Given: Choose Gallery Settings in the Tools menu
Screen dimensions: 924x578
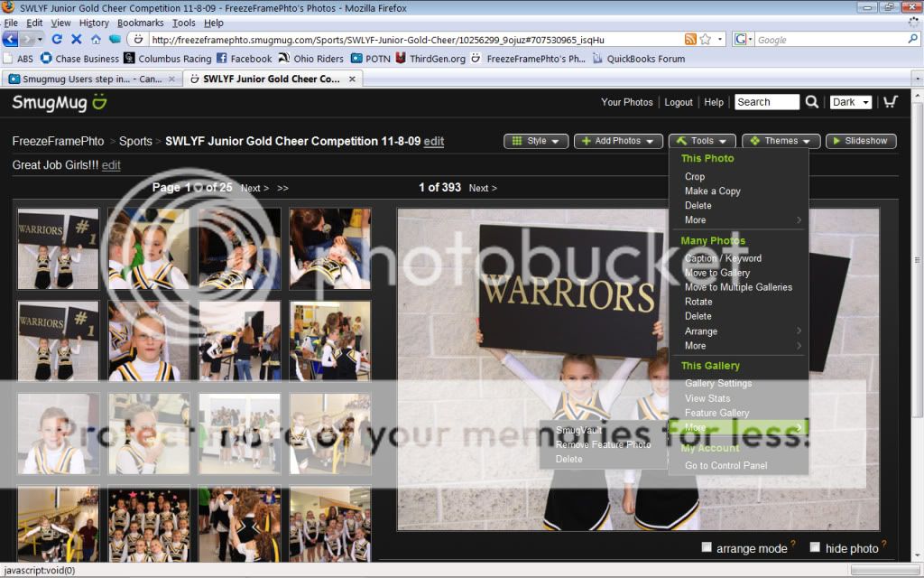Looking at the screenshot, I should point(718,384).
